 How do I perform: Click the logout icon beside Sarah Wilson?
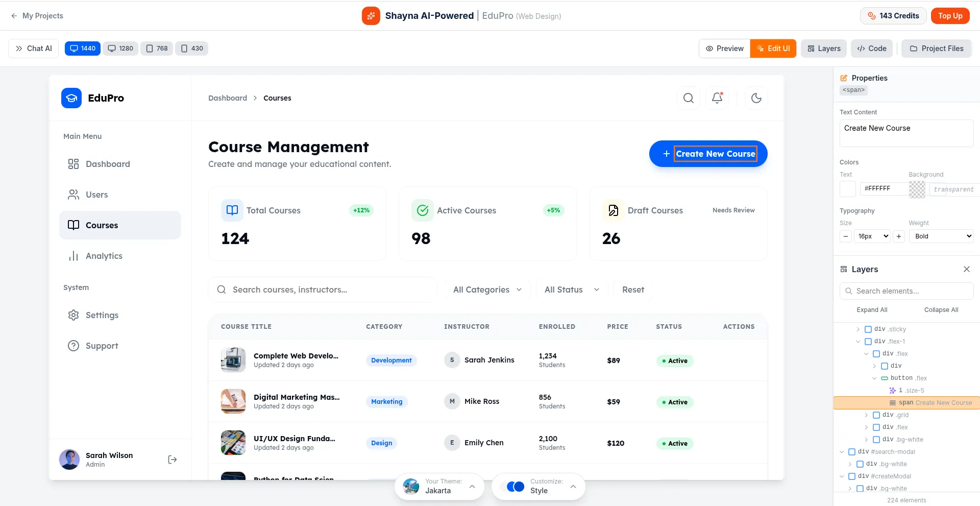173,460
